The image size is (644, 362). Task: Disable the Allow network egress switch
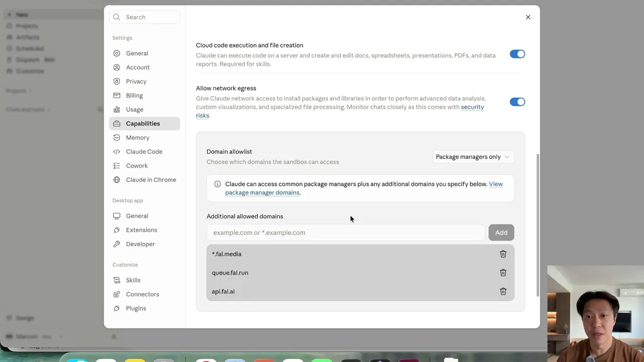(517, 102)
